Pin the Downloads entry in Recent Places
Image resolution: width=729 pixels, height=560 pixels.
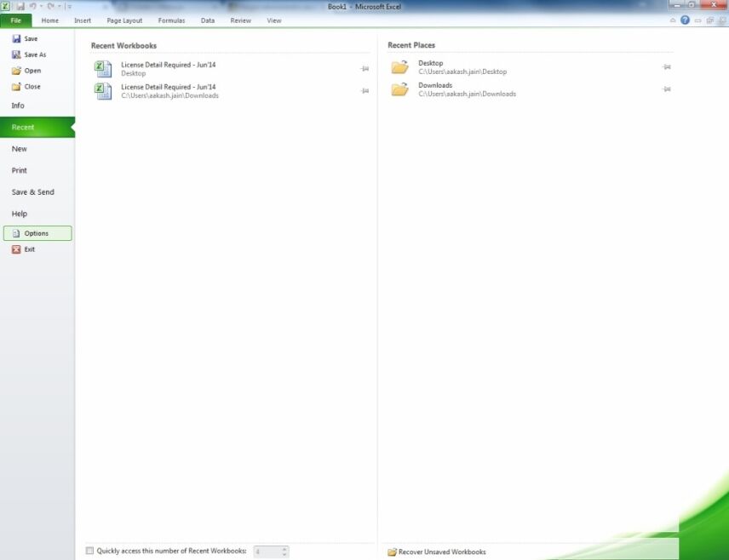point(668,89)
